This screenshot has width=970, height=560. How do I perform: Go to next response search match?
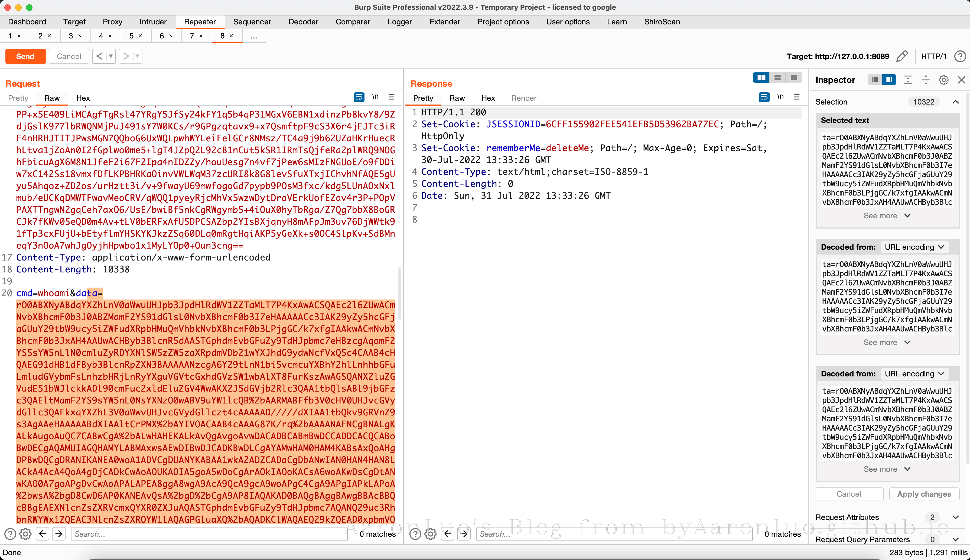(464, 533)
